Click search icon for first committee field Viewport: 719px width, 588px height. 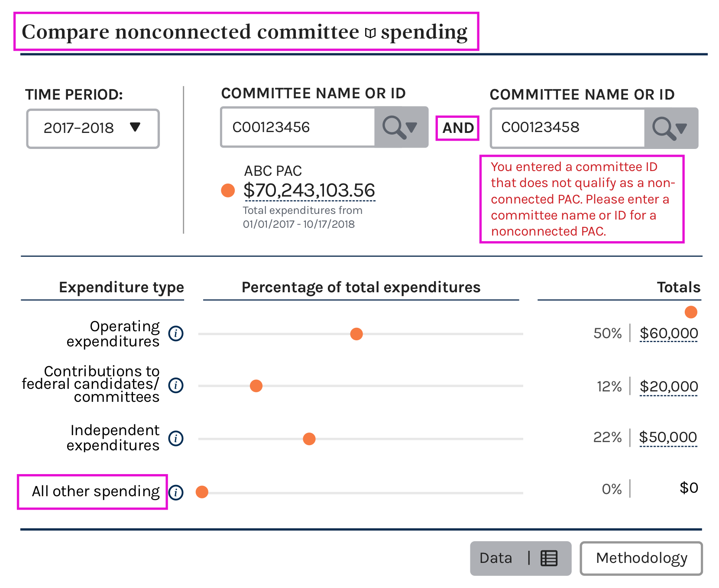click(x=394, y=127)
